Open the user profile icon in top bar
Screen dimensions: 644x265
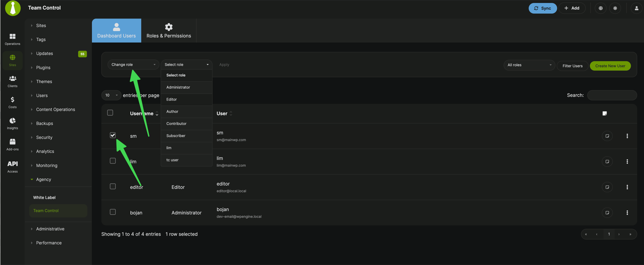pos(636,8)
